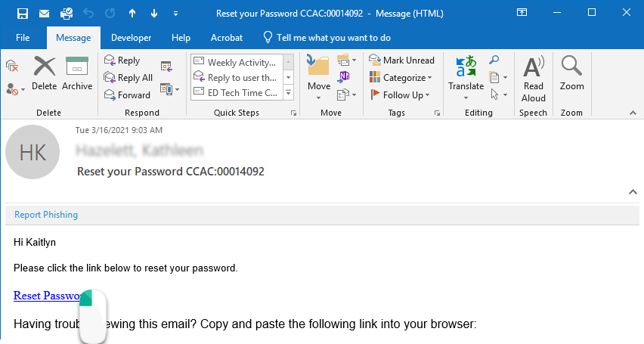The height and width of the screenshot is (344, 644).
Task: Switch to the Developer tab
Action: click(x=131, y=38)
